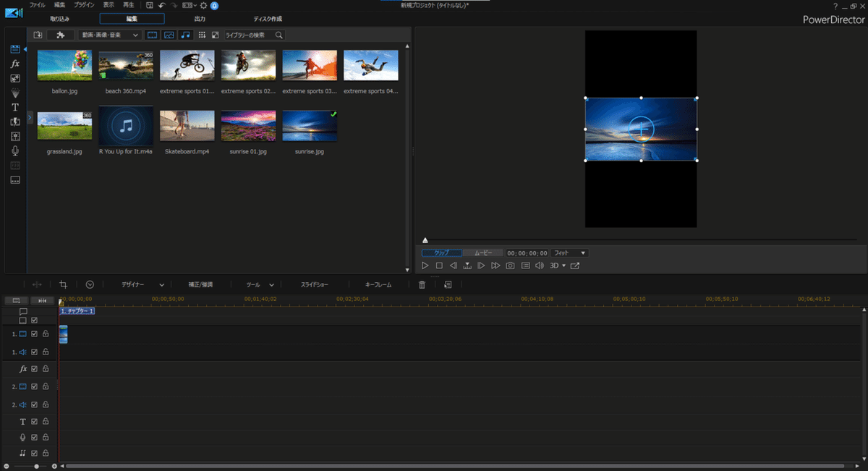The width and height of the screenshot is (868, 471).
Task: Toggle image filter in media library
Action: [169, 35]
